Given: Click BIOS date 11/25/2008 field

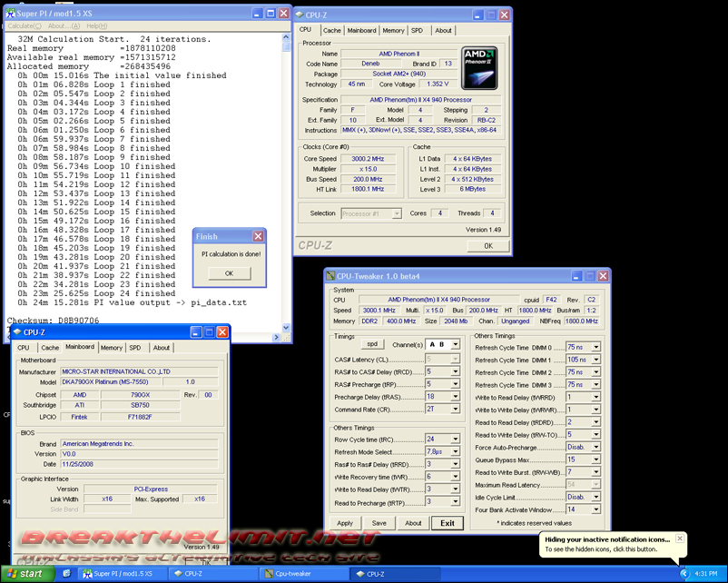Looking at the screenshot, I should pyautogui.click(x=139, y=464).
